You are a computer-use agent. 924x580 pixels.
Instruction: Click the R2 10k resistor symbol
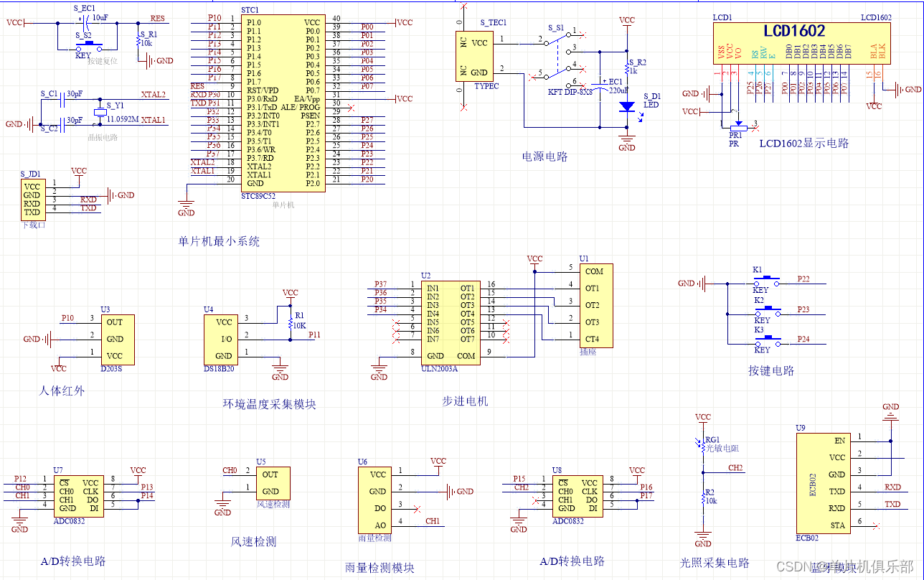click(x=703, y=498)
